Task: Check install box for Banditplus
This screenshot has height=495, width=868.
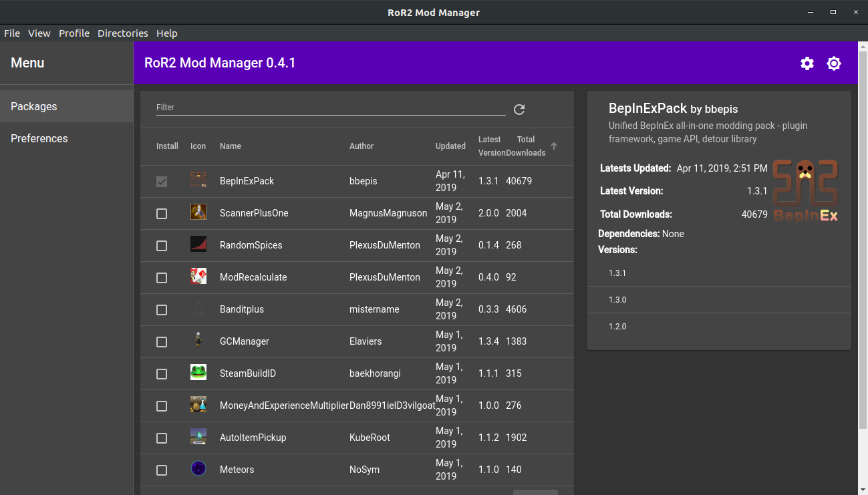Action: [x=162, y=310]
